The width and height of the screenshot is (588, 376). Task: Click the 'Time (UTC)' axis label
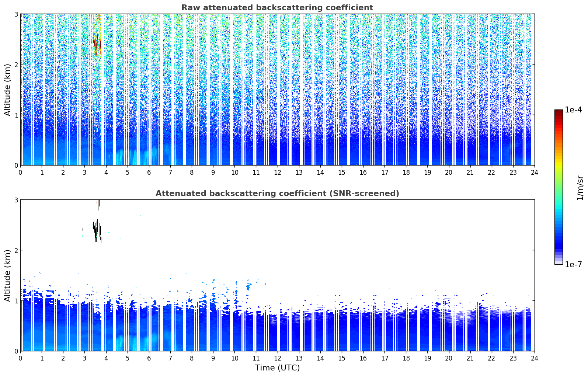pos(277,368)
